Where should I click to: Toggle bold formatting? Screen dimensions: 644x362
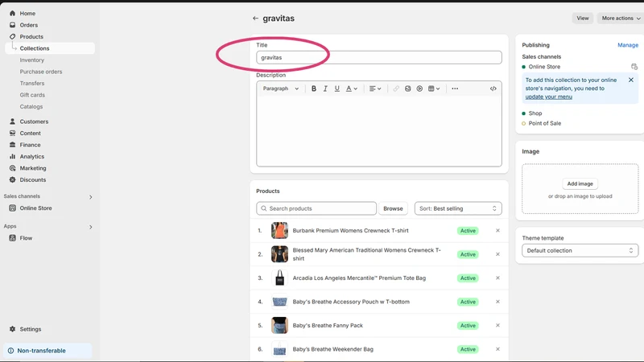[x=314, y=88]
